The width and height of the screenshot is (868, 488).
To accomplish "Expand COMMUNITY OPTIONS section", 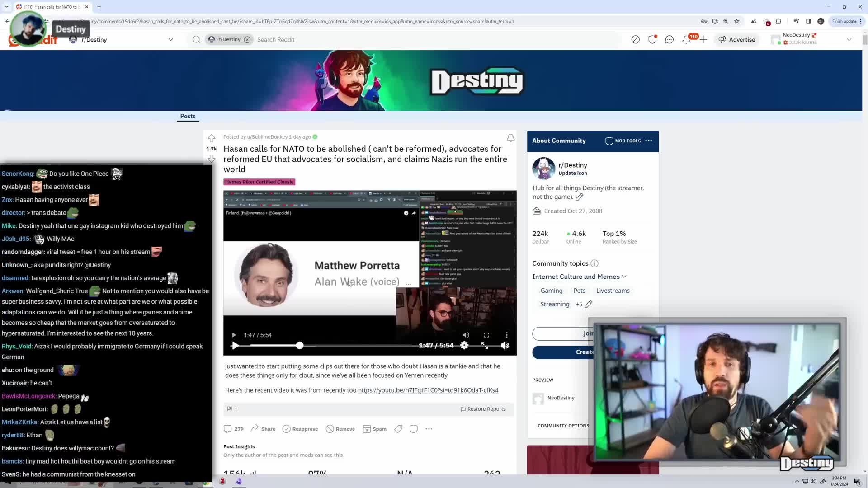I will coord(563,426).
